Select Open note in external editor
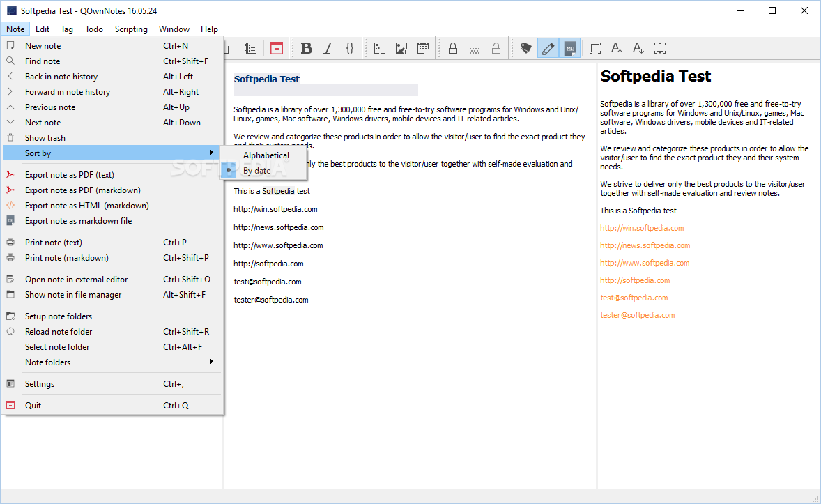Image resolution: width=821 pixels, height=504 pixels. (x=112, y=280)
